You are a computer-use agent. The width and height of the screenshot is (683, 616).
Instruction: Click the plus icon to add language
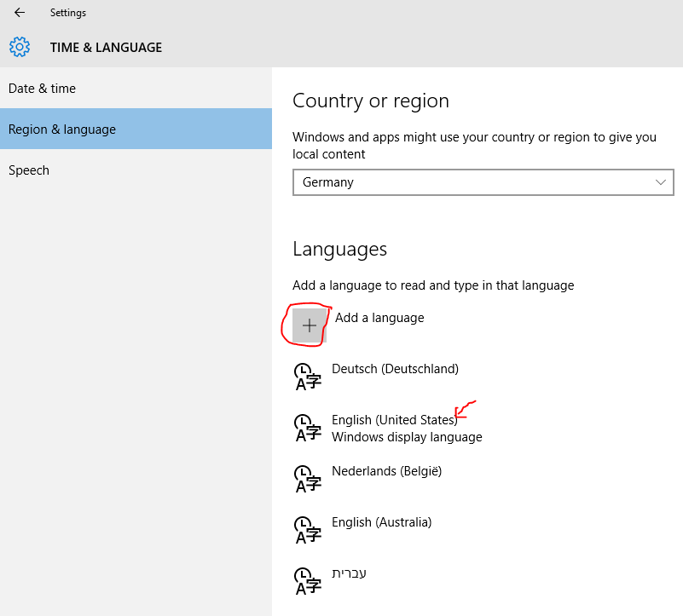(309, 325)
